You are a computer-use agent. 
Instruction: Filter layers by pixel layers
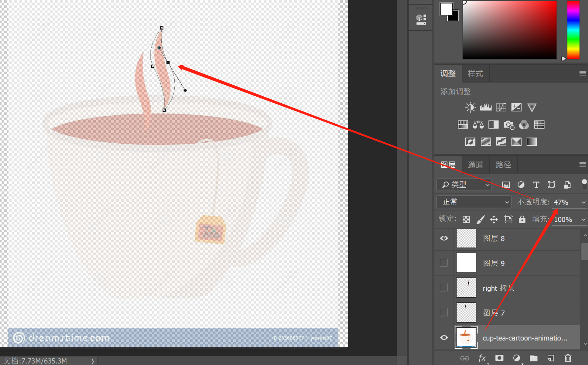tap(506, 185)
